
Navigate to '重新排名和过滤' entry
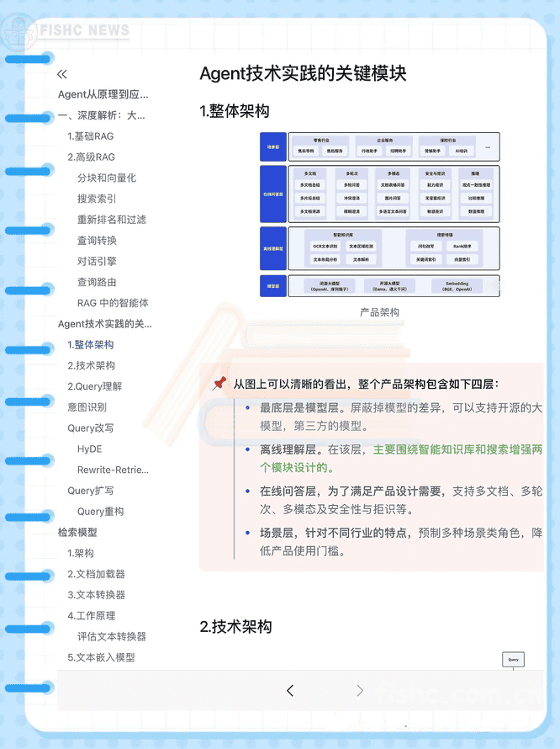tap(111, 219)
